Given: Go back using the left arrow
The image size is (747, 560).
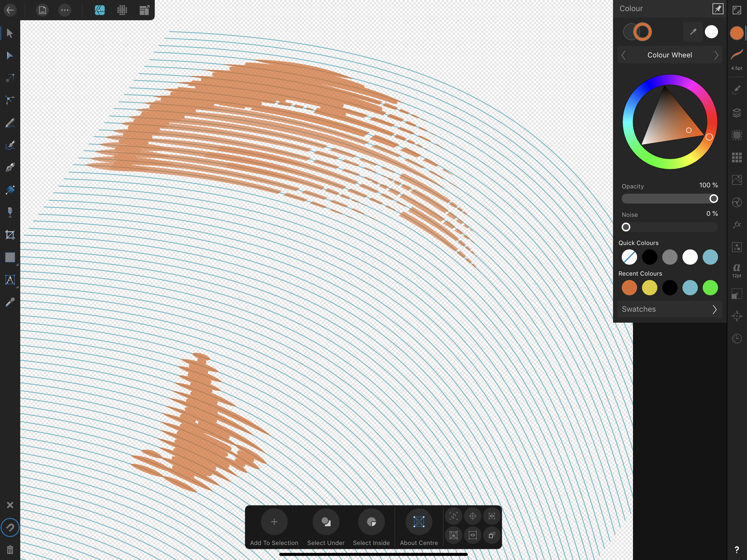Looking at the screenshot, I should click(10, 10).
